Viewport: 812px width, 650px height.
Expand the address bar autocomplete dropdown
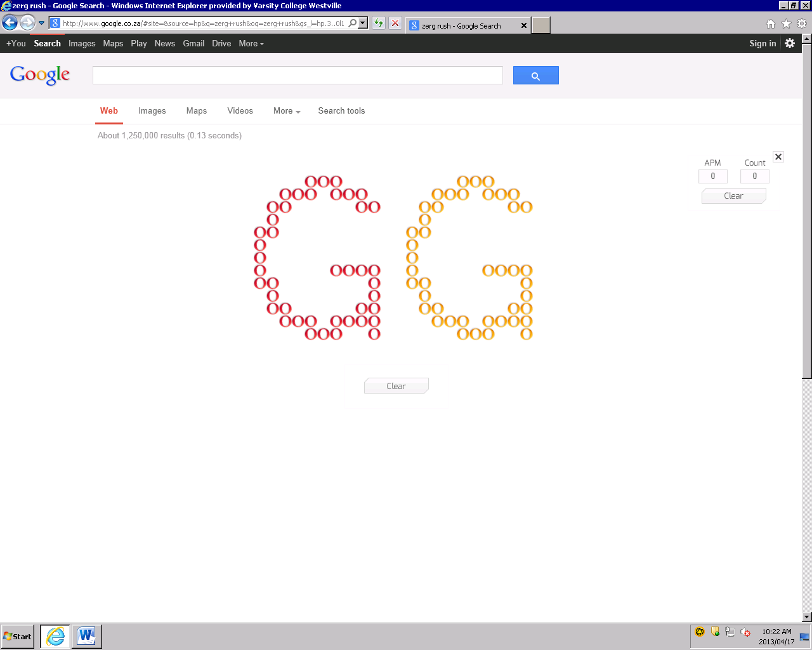coord(363,23)
